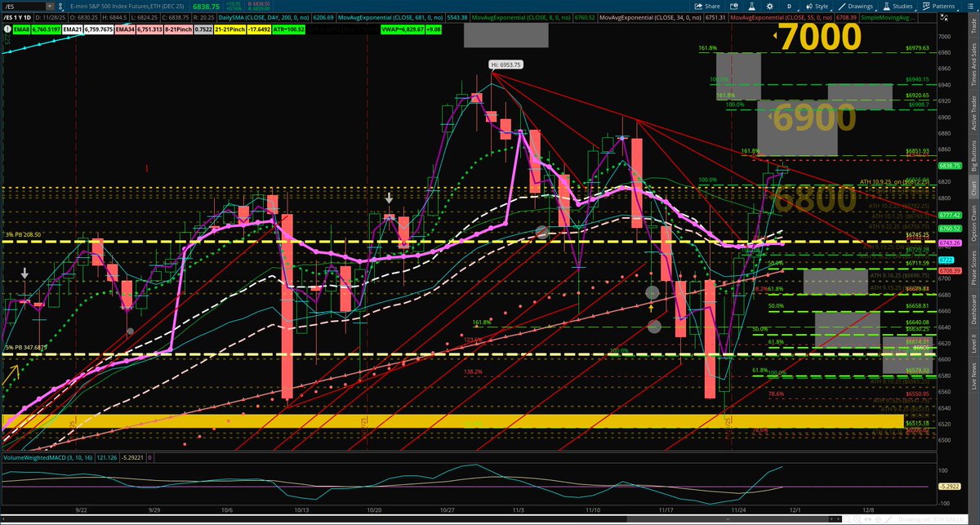The width and height of the screenshot is (980, 525).
Task: Click the symbol link icon beside /ES
Action: pos(60,6)
